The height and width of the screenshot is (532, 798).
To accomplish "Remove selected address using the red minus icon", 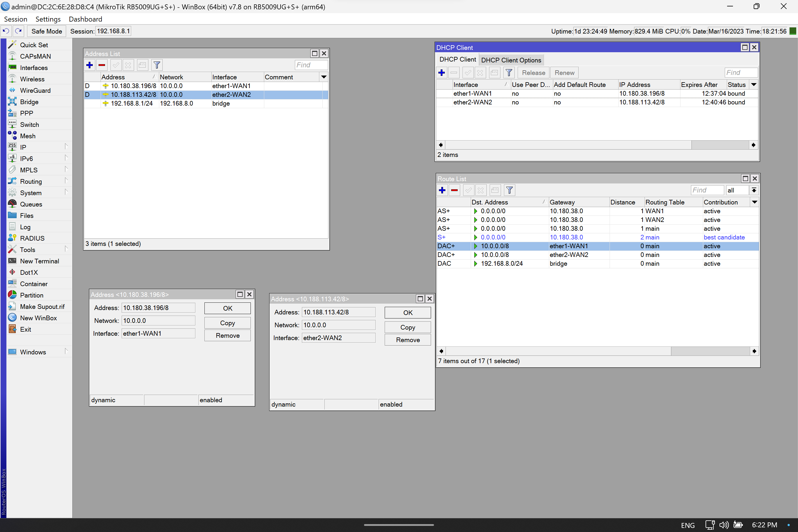I will click(102, 65).
